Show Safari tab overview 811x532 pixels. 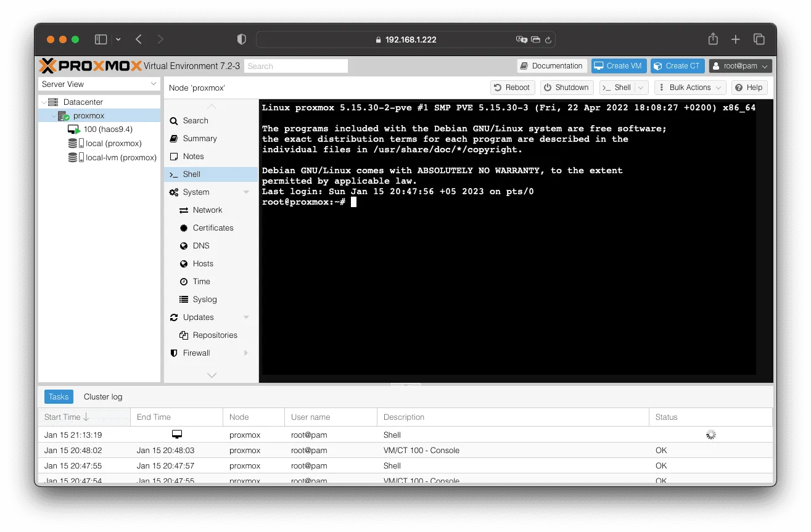click(x=759, y=39)
